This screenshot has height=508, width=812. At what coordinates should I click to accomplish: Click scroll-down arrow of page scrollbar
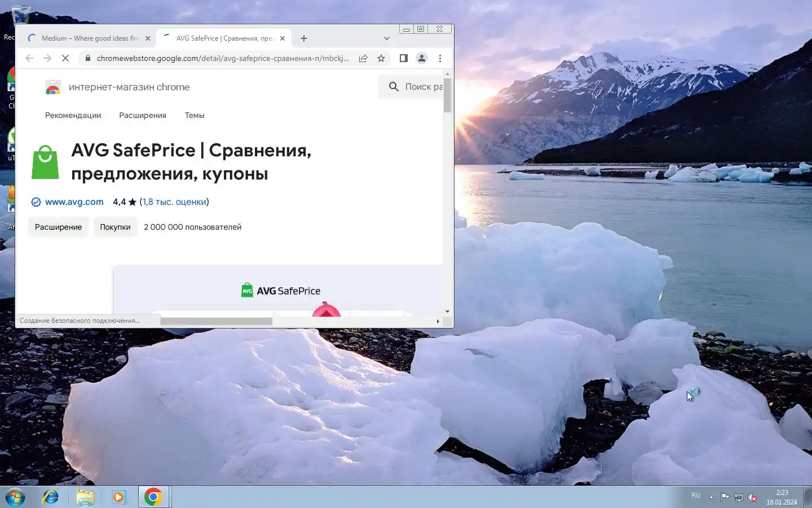(x=448, y=311)
